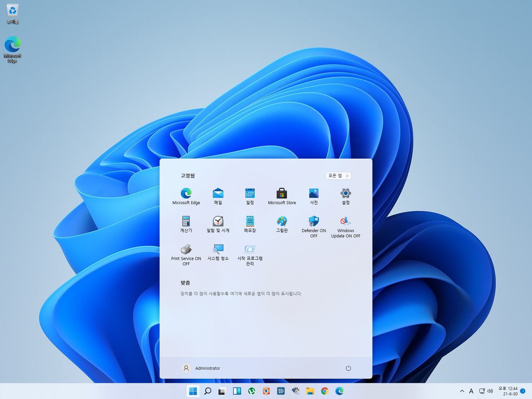Open 설정 settings gear
532x399 pixels.
click(346, 196)
